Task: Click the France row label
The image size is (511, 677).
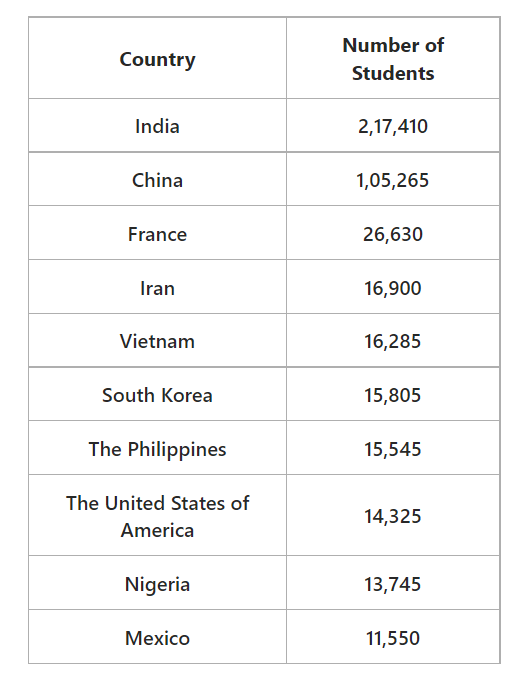Action: [157, 234]
